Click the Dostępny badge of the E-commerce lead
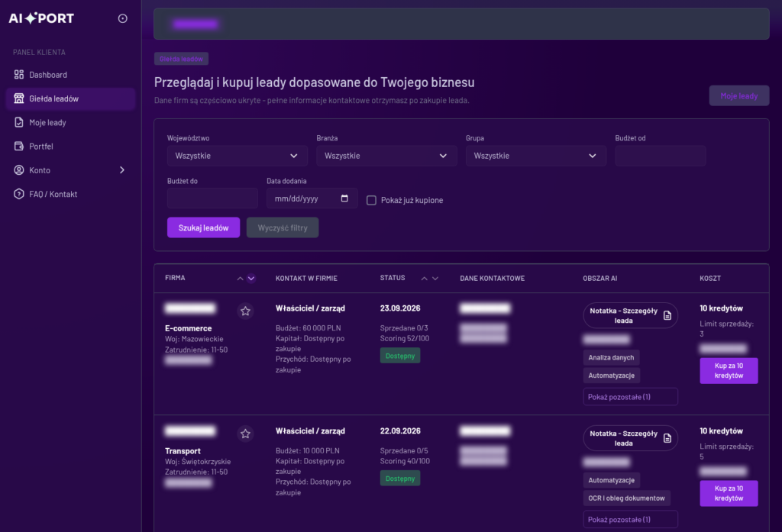Screen dimensions: 782x532 [400, 356]
